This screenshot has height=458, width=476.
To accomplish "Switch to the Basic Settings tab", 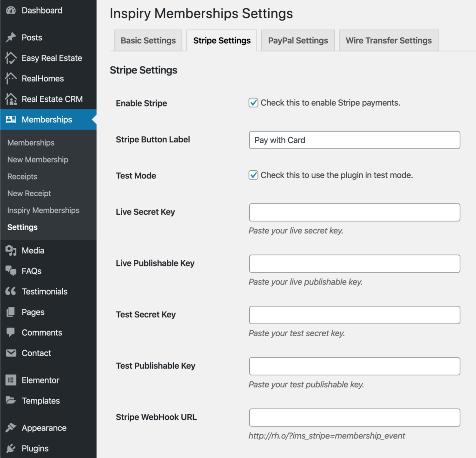I will (x=148, y=40).
